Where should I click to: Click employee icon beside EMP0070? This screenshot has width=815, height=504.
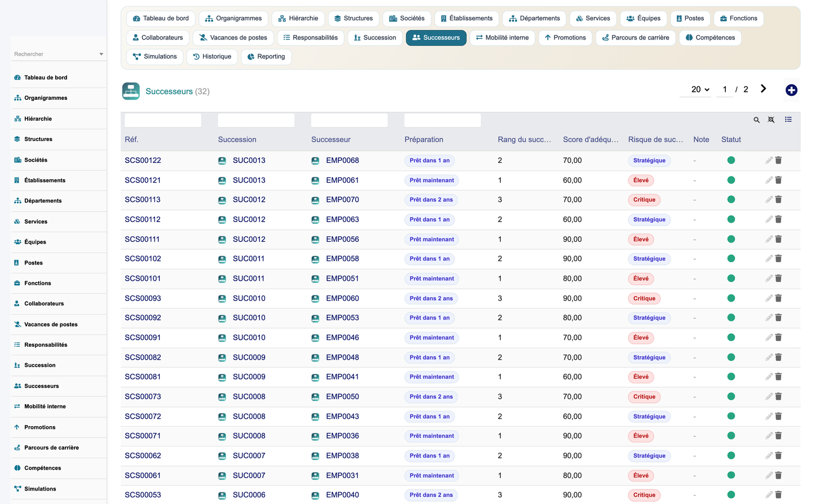point(315,200)
